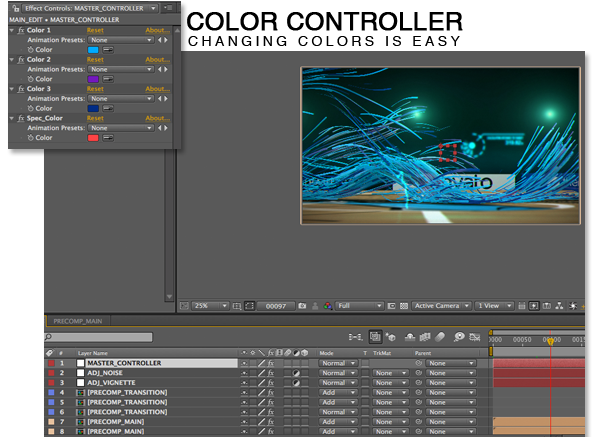Open the Full resolution dropdown
Screen dimensions: 613x437
coord(360,305)
